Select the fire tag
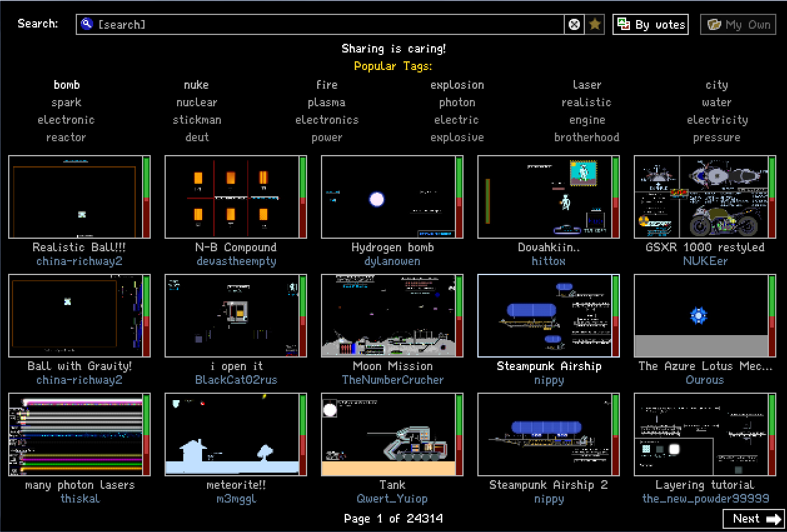 tap(327, 85)
